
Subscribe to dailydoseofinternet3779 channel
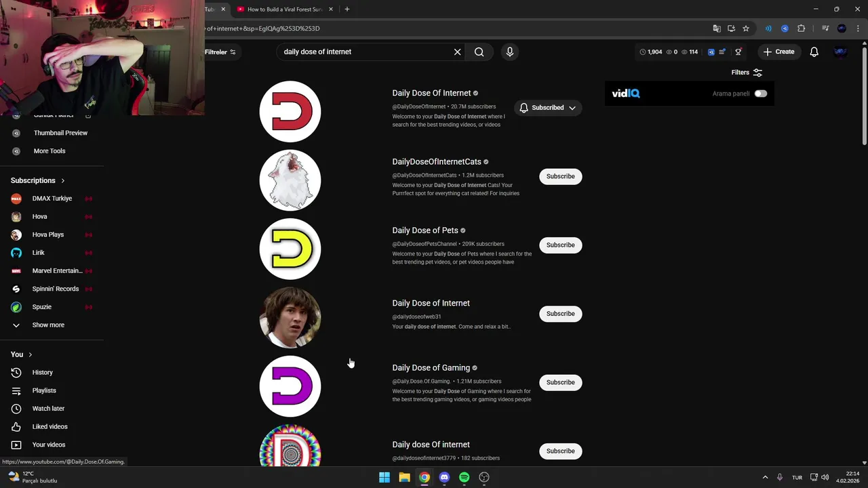pyautogui.click(x=560, y=451)
